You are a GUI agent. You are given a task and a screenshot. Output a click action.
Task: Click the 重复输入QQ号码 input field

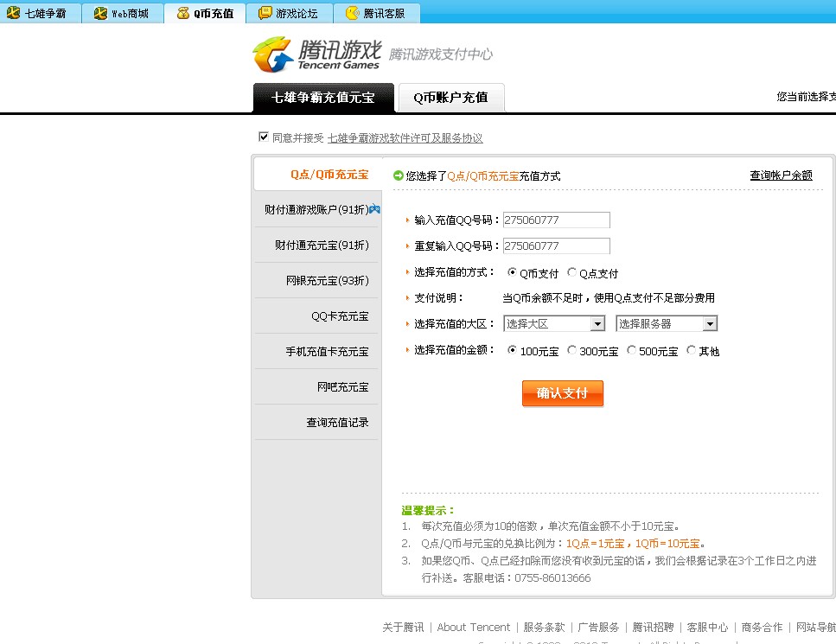[557, 245]
